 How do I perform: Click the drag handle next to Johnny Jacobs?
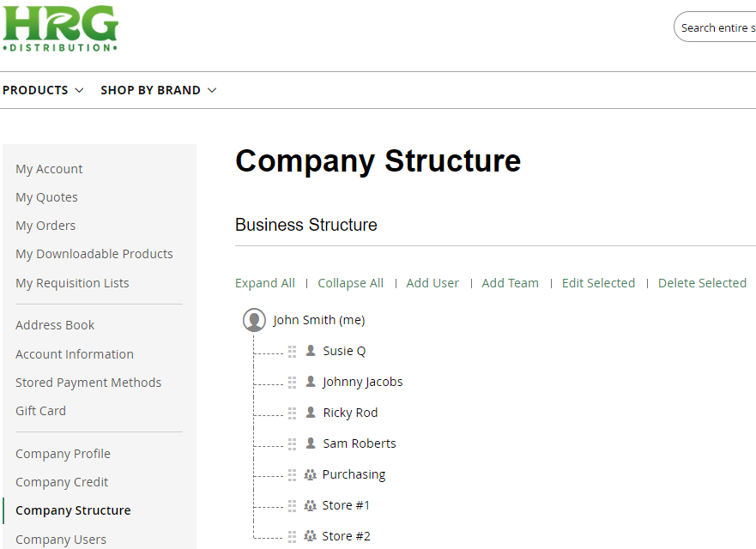coord(292,383)
